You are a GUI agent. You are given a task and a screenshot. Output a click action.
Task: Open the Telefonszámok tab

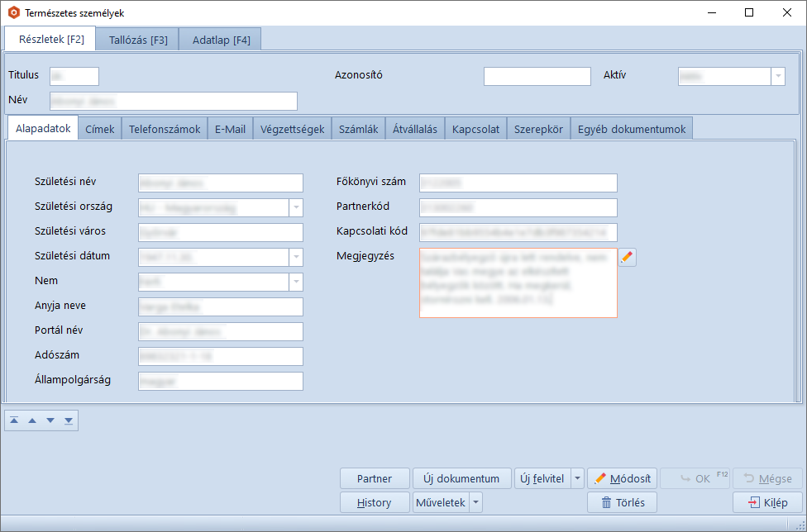165,129
